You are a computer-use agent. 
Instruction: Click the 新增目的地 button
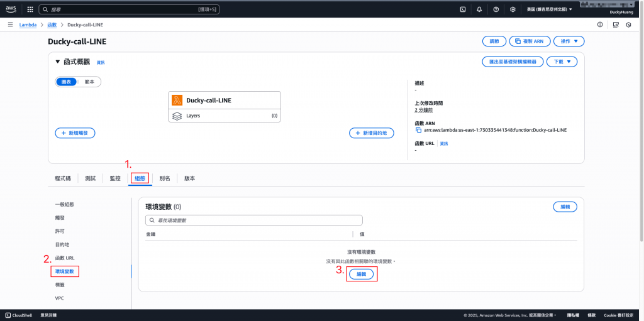click(x=372, y=133)
